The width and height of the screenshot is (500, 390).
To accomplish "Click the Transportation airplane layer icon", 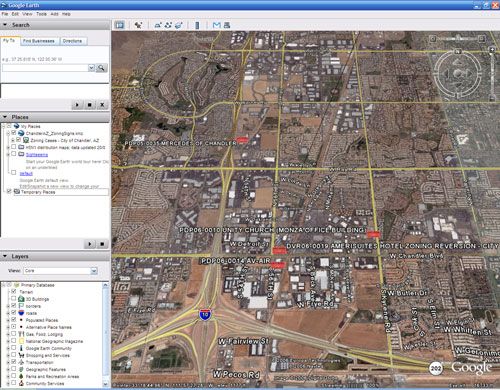I will click(x=21, y=362).
